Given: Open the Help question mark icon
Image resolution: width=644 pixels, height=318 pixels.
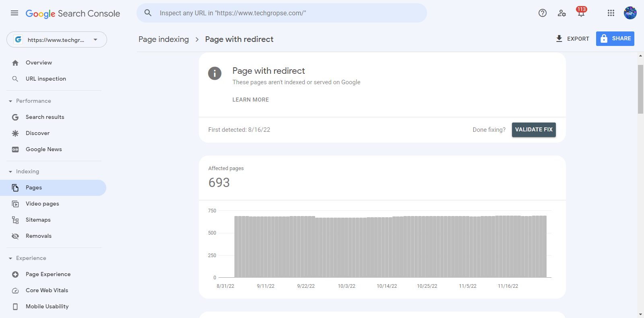Looking at the screenshot, I should [x=543, y=13].
